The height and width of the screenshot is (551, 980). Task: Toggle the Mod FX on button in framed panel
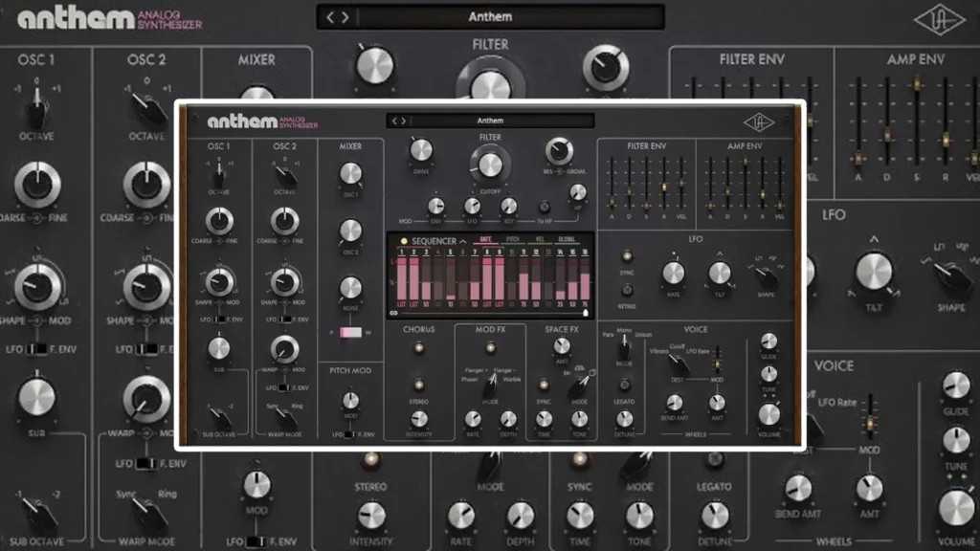tap(490, 348)
